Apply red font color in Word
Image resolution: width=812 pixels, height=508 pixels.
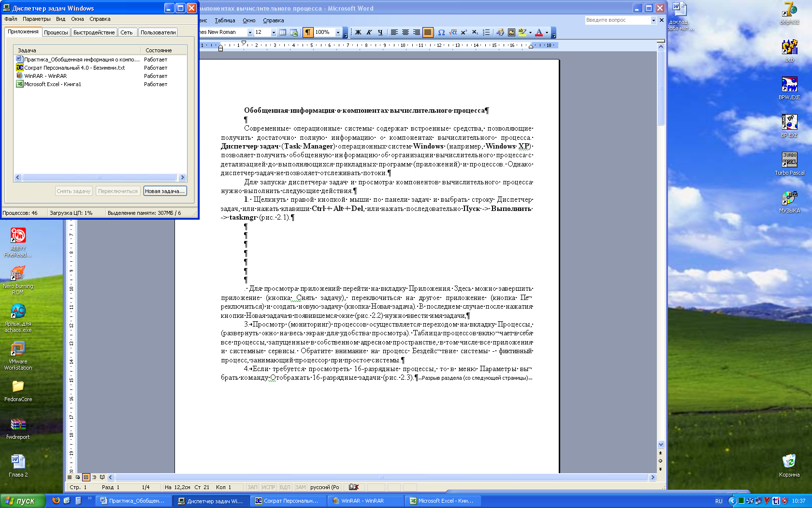pos(539,32)
